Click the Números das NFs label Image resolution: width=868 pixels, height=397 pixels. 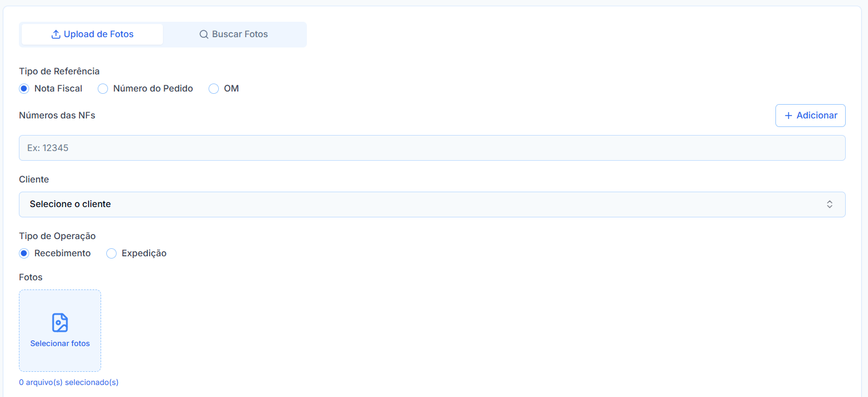click(57, 115)
